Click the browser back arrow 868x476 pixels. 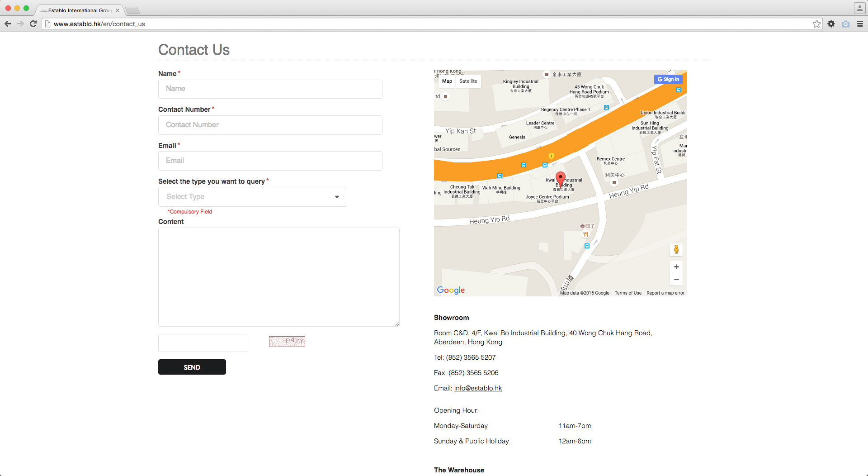tap(8, 24)
